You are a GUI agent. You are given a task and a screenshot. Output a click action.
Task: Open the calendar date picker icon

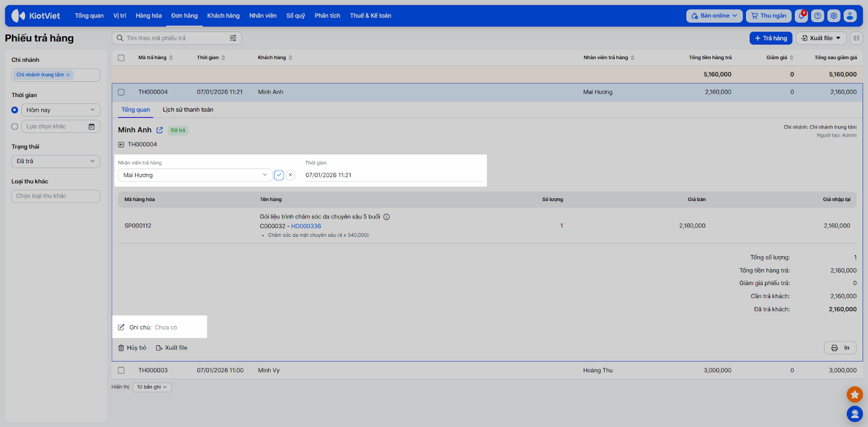92,126
